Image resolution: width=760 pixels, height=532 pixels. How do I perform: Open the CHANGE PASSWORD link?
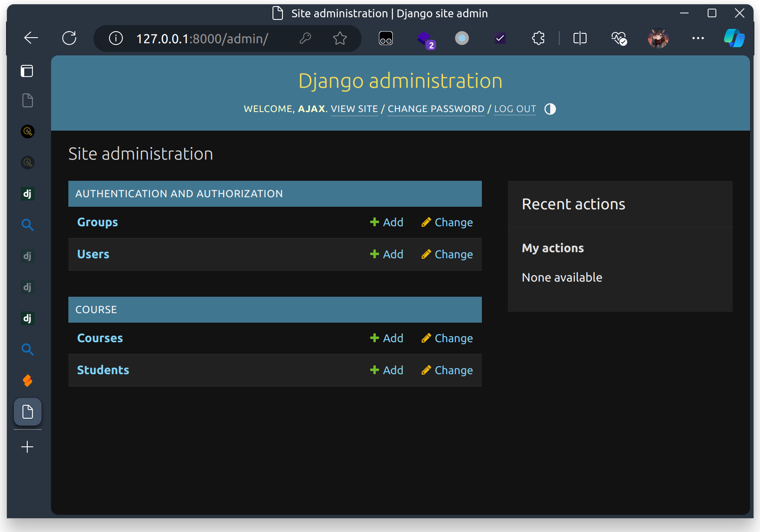(x=436, y=109)
